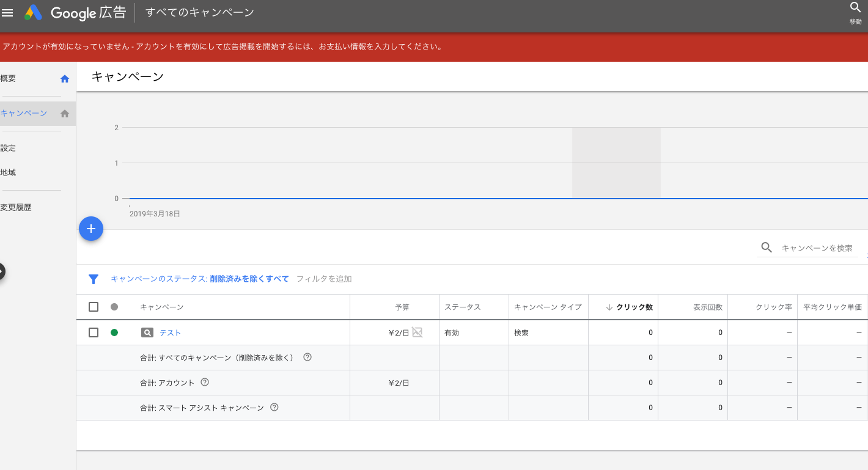Open 地域 in the sidebar
Viewport: 868px width, 470px height.
click(8, 172)
